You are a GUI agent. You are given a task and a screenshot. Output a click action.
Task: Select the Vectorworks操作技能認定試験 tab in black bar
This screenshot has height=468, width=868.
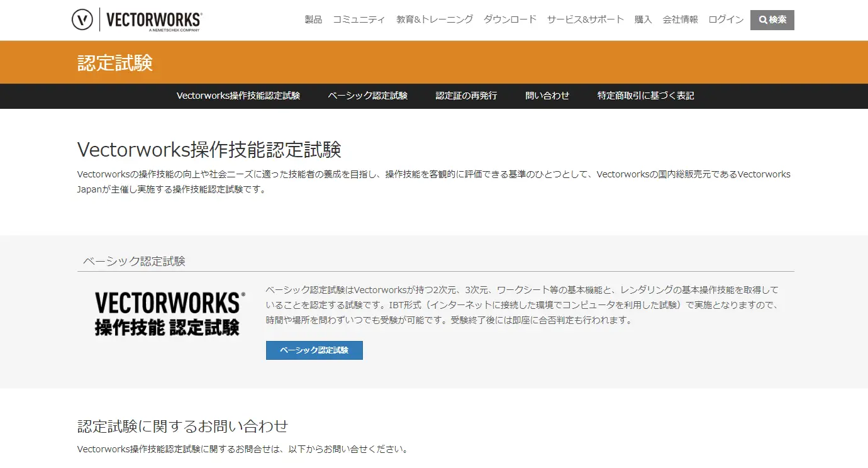pyautogui.click(x=238, y=96)
